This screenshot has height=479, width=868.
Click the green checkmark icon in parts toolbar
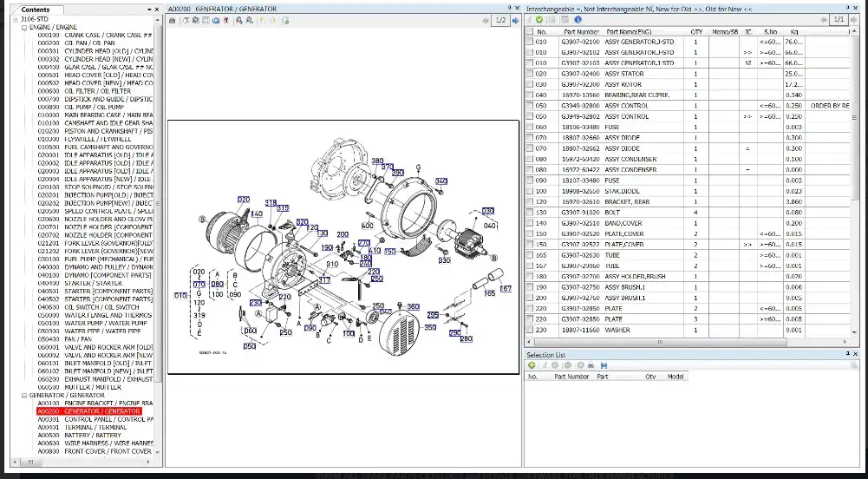[x=539, y=19]
